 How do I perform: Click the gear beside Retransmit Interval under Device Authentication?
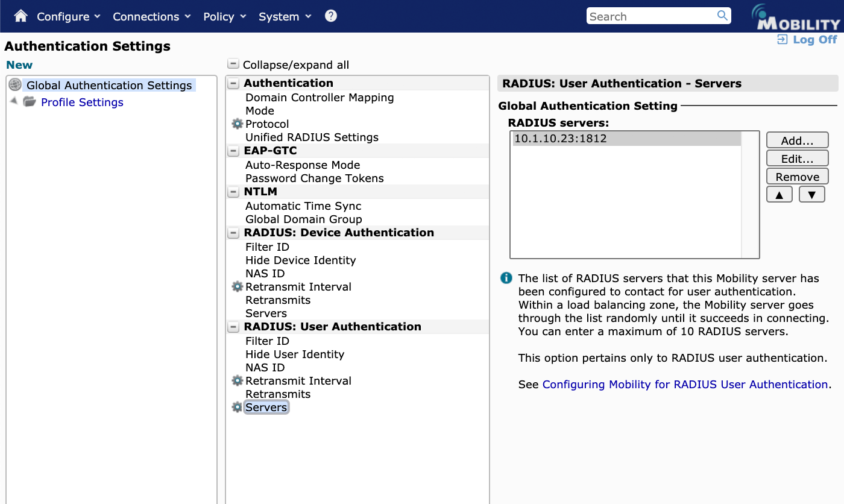(236, 286)
